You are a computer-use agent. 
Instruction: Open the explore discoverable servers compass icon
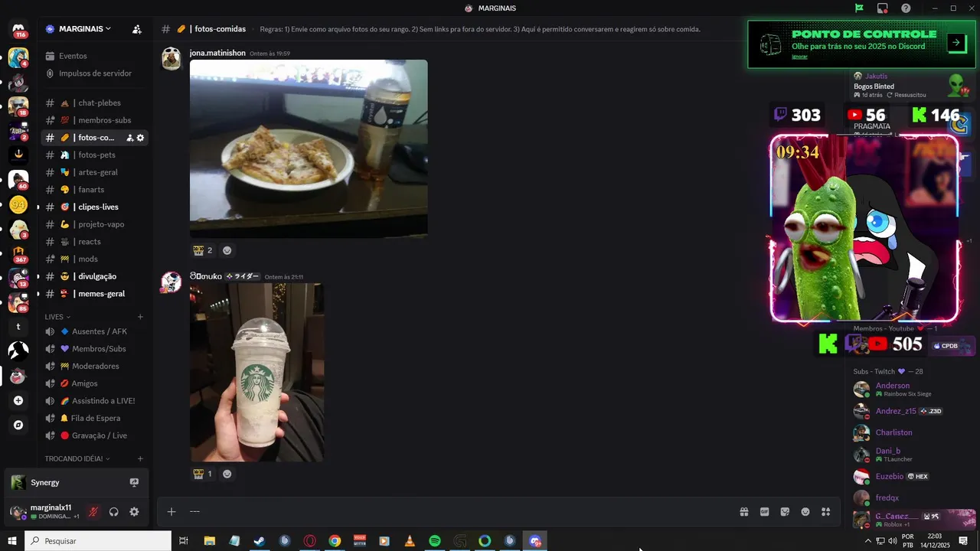[18, 425]
